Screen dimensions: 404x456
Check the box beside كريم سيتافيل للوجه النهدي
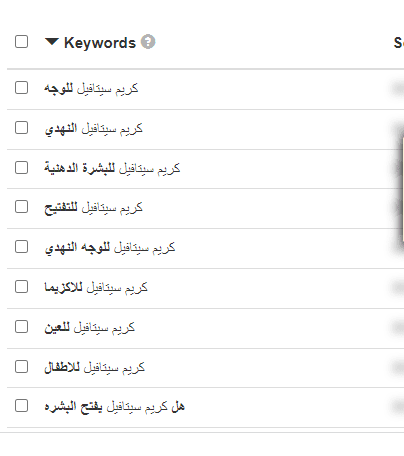(x=21, y=247)
